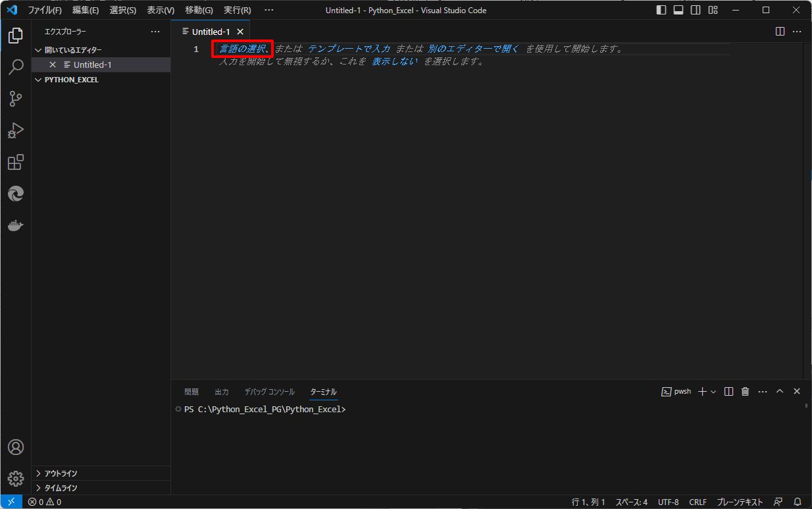Open the ファイル(F) menu

[45, 10]
